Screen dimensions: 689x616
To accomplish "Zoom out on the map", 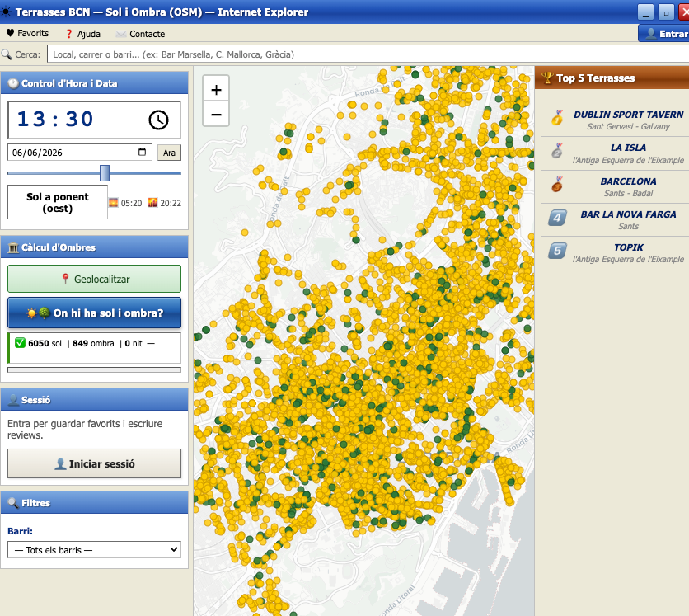I will [x=216, y=114].
